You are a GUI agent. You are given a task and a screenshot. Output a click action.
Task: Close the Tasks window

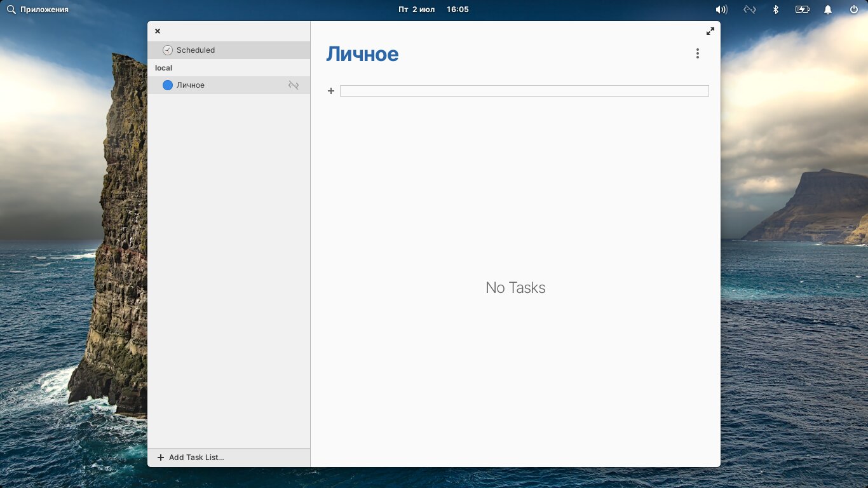pos(158,31)
